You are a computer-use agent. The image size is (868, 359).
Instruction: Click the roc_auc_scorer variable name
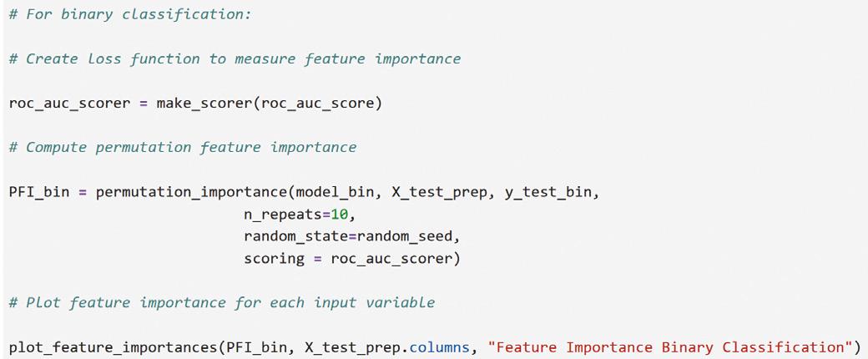(x=70, y=104)
